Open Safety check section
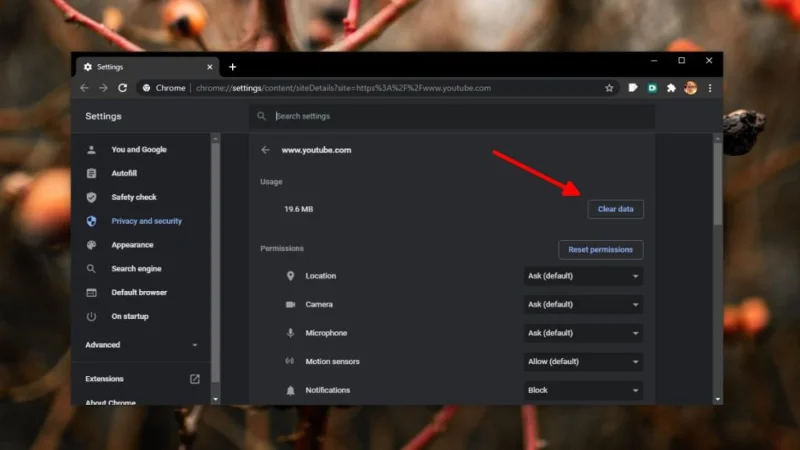 (134, 197)
